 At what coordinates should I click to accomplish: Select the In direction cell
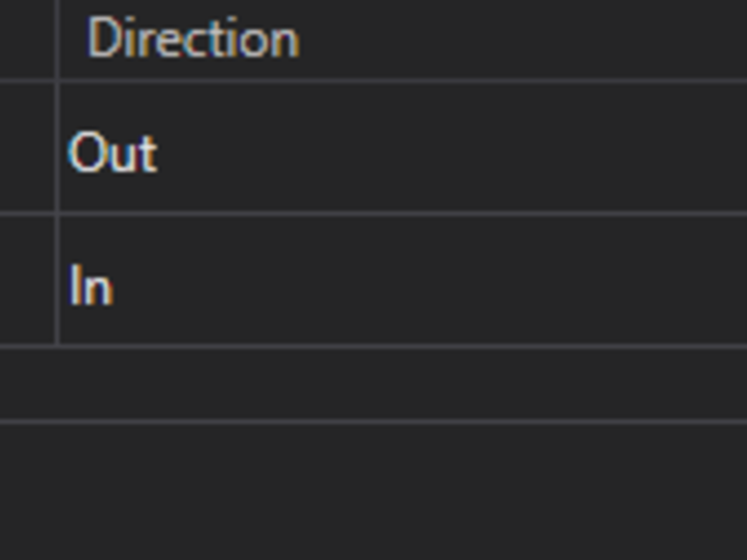[x=91, y=286]
